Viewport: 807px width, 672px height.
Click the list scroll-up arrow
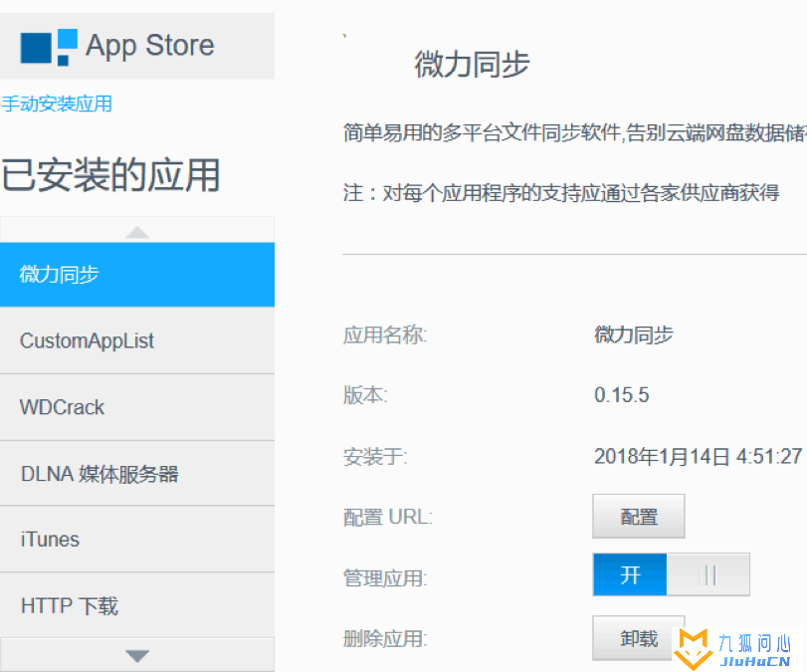coord(137,232)
